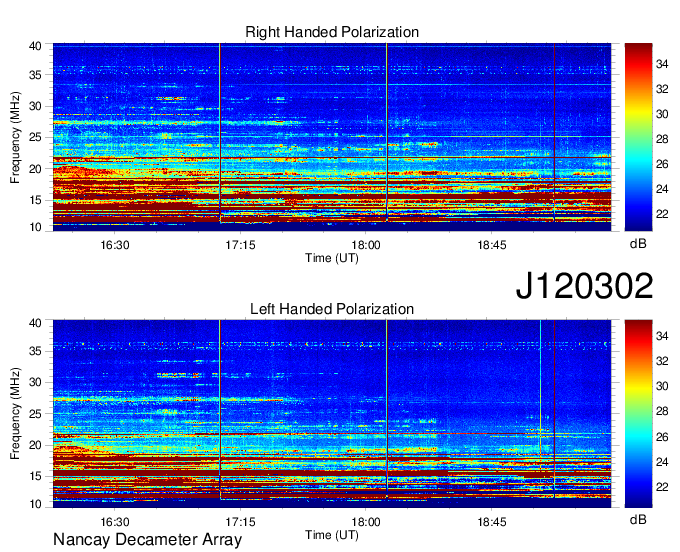This screenshot has width=680, height=552.
Task: Click the bottom panel's 'Time (UT)' axis label
Action: pos(332,535)
